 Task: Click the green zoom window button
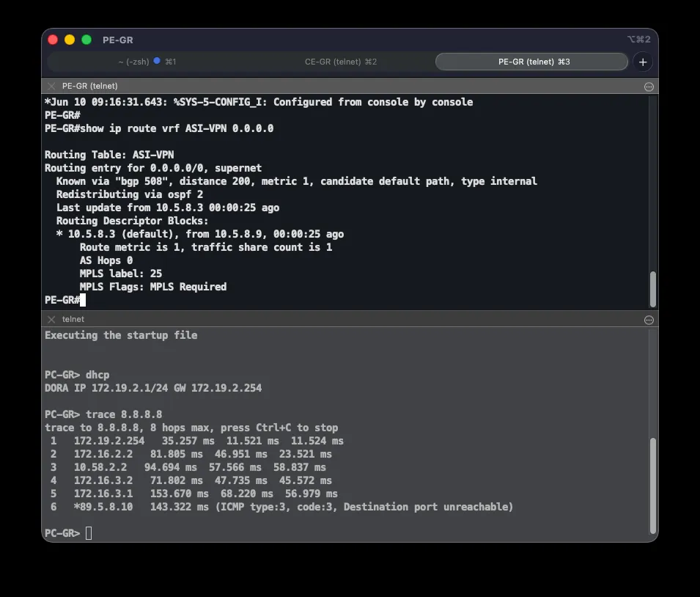[86, 40]
